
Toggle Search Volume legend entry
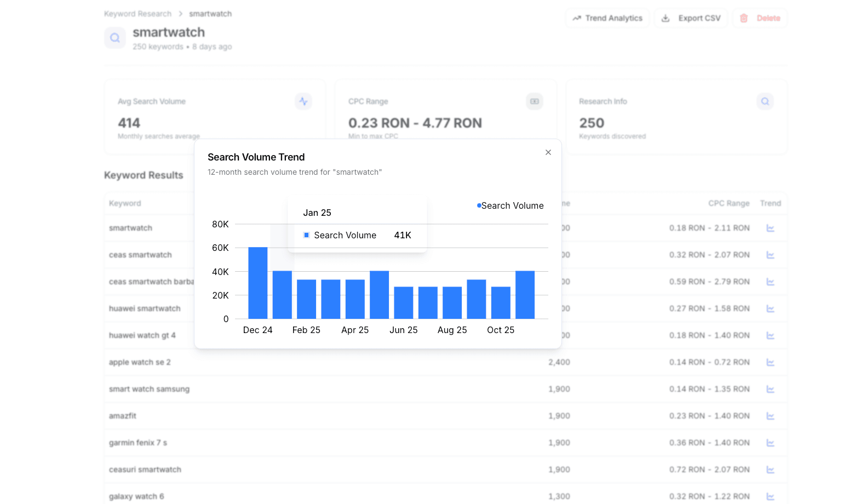tap(510, 205)
